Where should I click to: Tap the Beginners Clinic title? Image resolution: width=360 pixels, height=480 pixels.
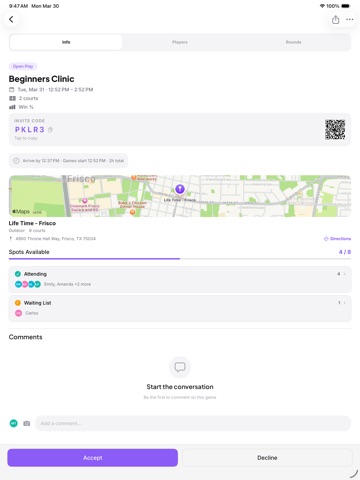click(41, 79)
